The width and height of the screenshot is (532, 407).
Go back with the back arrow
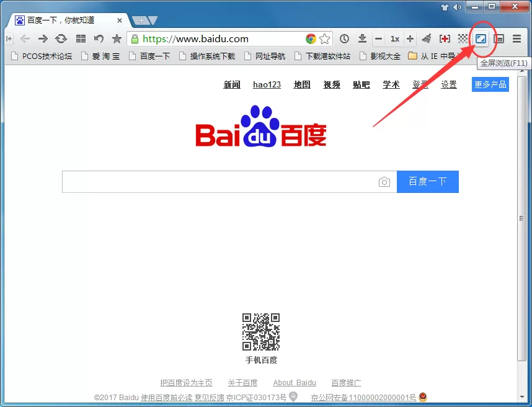25,38
